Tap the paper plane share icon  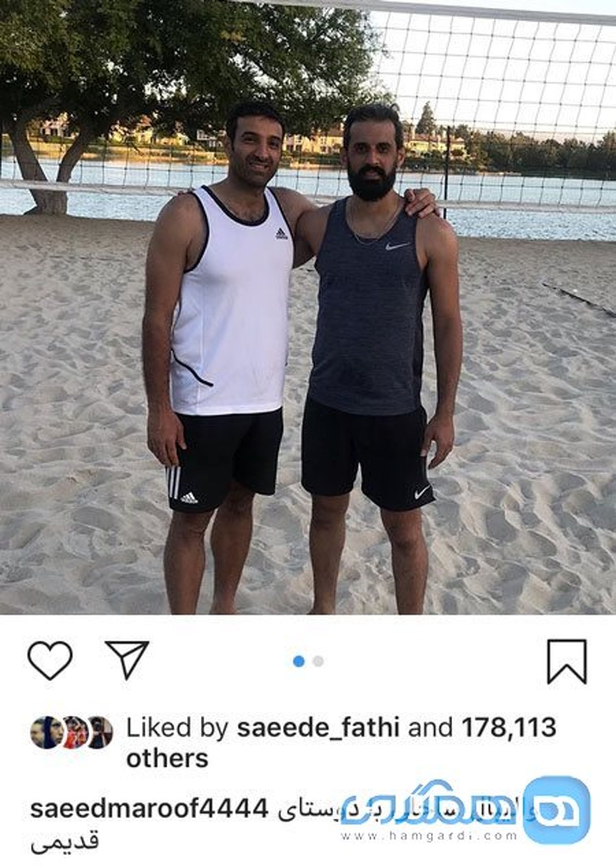pos(127,660)
